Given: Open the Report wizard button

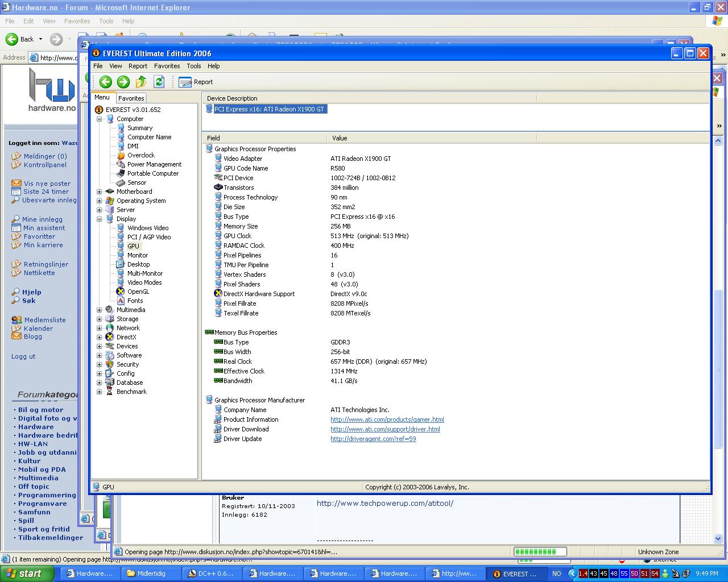Looking at the screenshot, I should (196, 82).
